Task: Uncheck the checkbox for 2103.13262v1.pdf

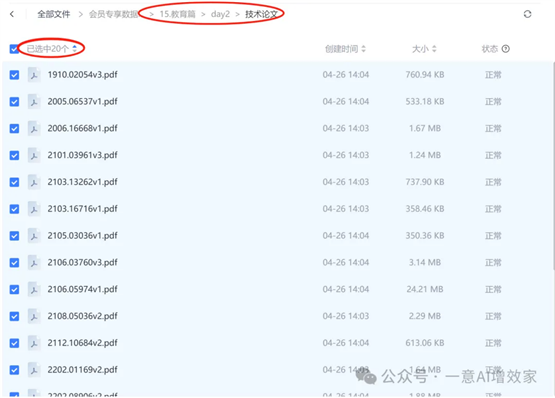Action: [x=14, y=182]
